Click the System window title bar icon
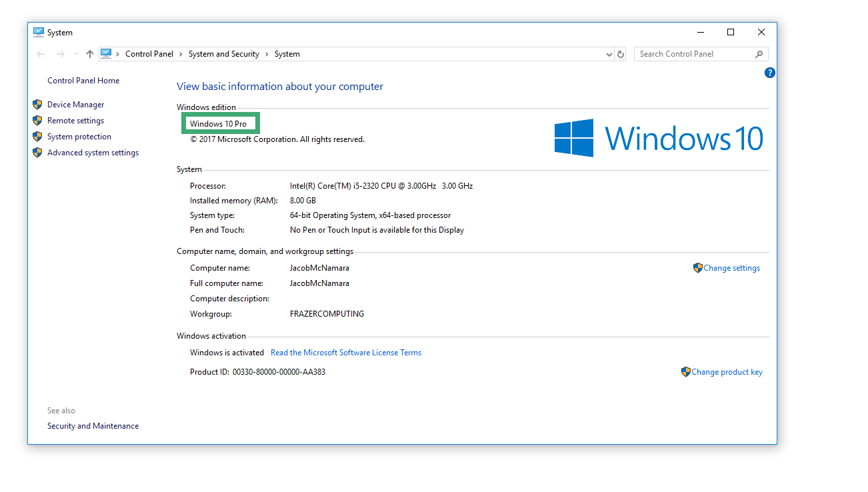Image resolution: width=868 pixels, height=492 pixels. pyautogui.click(x=38, y=32)
